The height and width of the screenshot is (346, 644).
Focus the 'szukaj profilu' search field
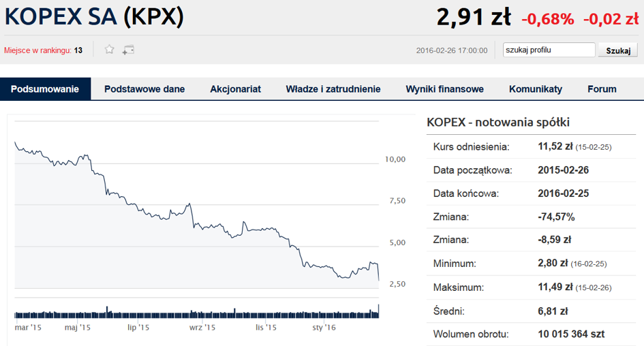(x=549, y=50)
